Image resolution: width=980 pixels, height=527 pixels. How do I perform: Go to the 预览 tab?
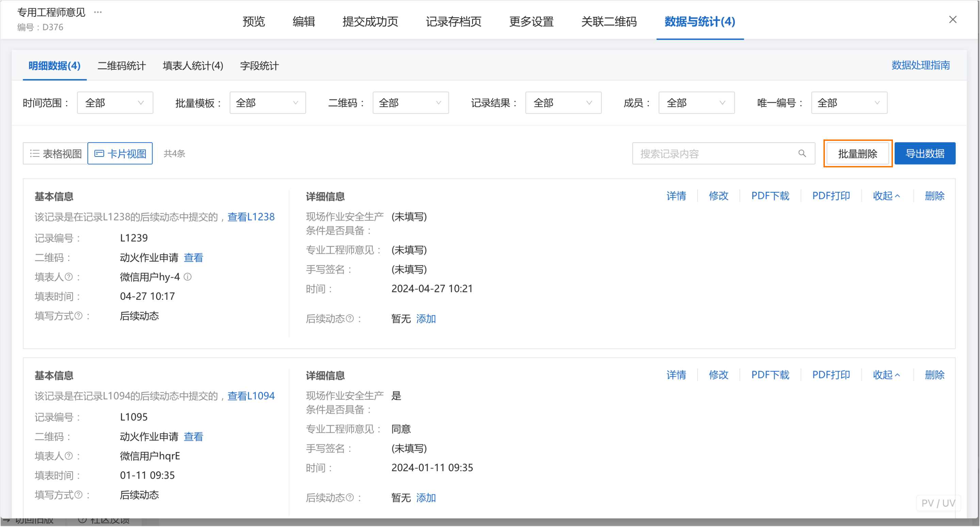tap(254, 22)
